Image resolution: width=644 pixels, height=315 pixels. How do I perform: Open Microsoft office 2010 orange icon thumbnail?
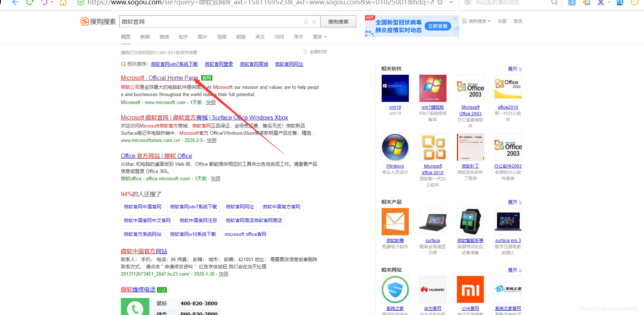[x=433, y=147]
